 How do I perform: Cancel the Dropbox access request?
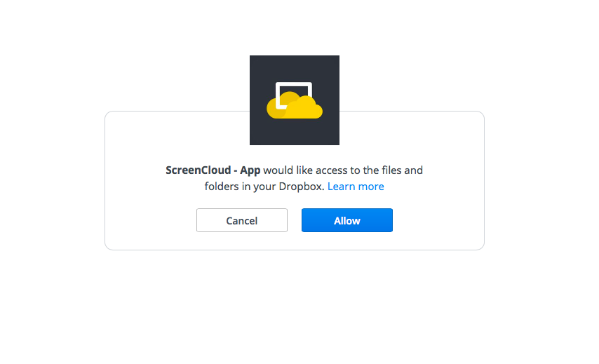[x=242, y=220]
